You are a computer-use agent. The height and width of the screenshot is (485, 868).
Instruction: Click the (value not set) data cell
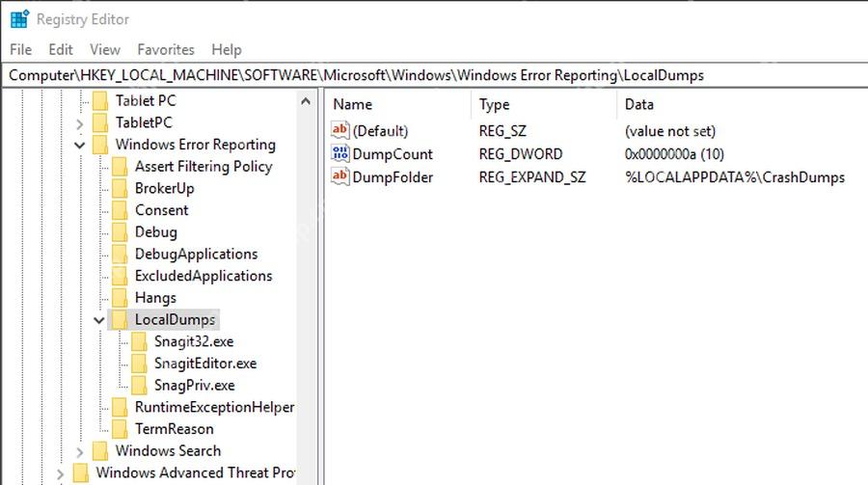click(x=670, y=131)
